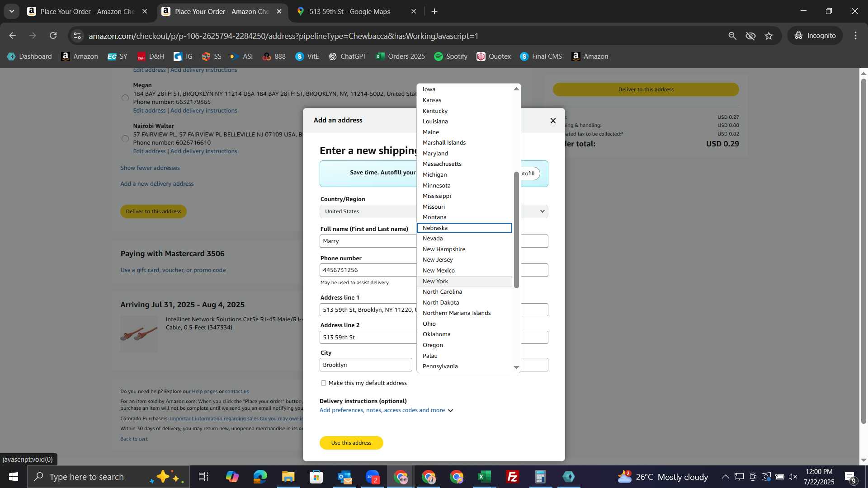868x488 pixels.
Task: Choose New York from the state list
Action: click(464, 281)
